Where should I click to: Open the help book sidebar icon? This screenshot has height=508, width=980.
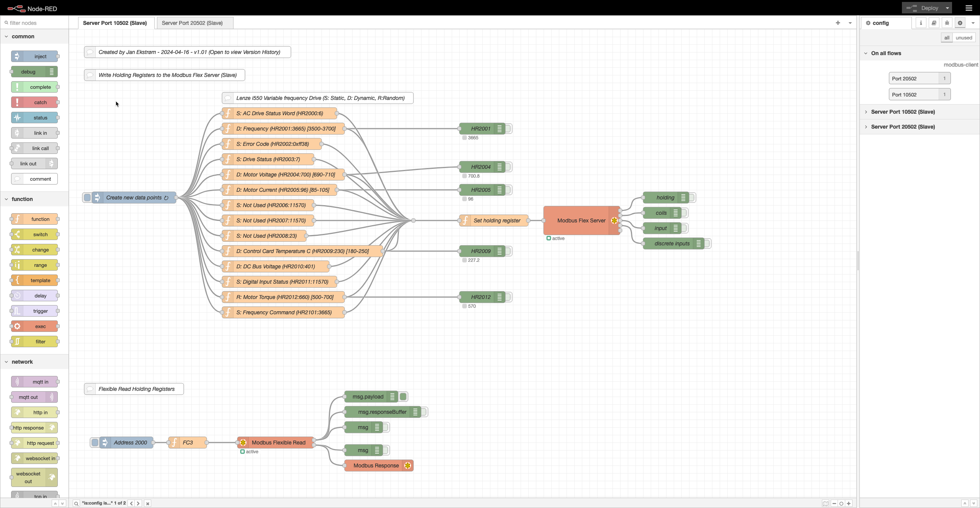934,23
